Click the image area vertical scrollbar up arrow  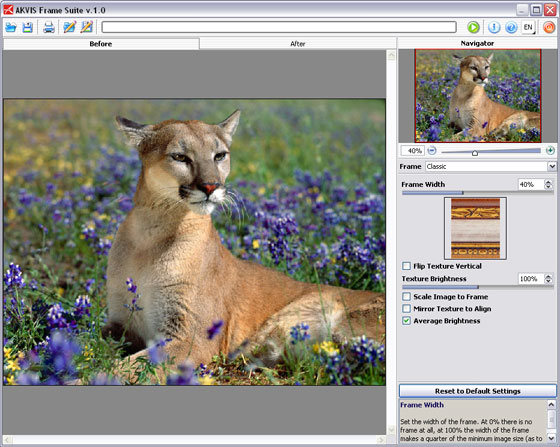click(391, 55)
